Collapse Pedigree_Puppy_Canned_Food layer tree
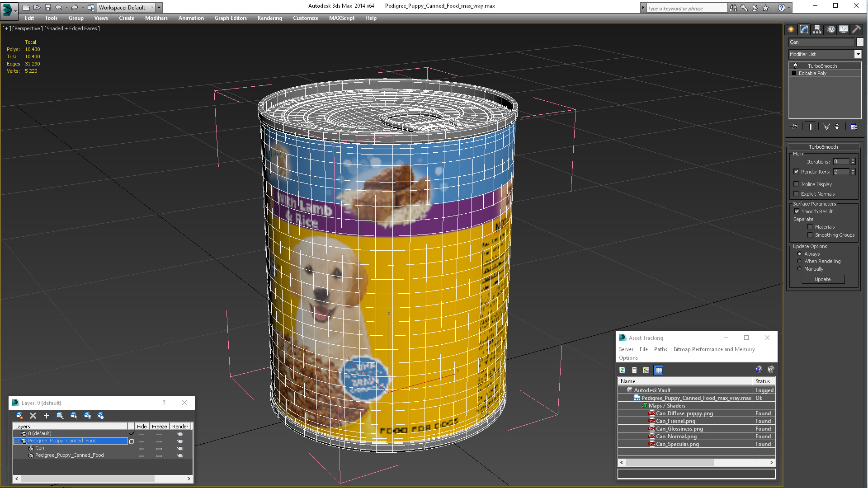Viewport: 868px width, 488px height. (17, 441)
